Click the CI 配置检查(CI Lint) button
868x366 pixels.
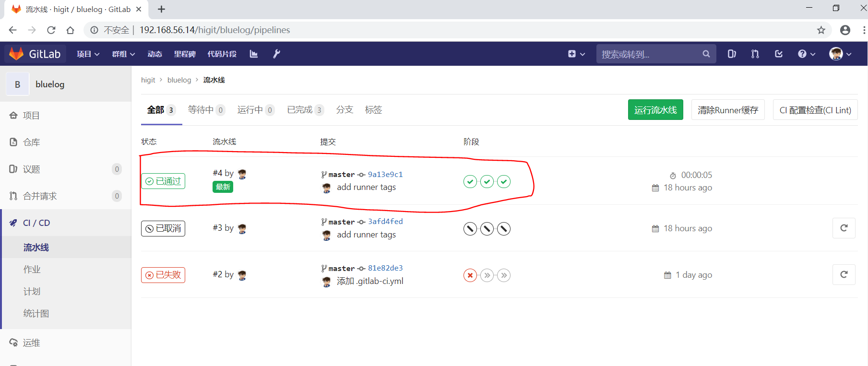[815, 110]
